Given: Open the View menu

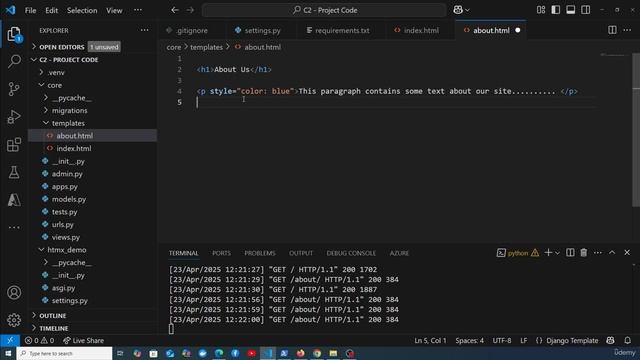Looking at the screenshot, I should pos(114,10).
